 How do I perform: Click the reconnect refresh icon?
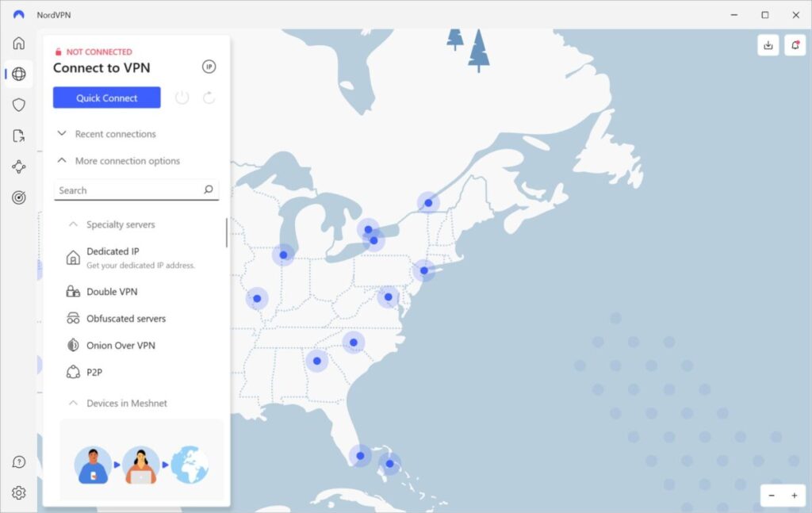209,98
